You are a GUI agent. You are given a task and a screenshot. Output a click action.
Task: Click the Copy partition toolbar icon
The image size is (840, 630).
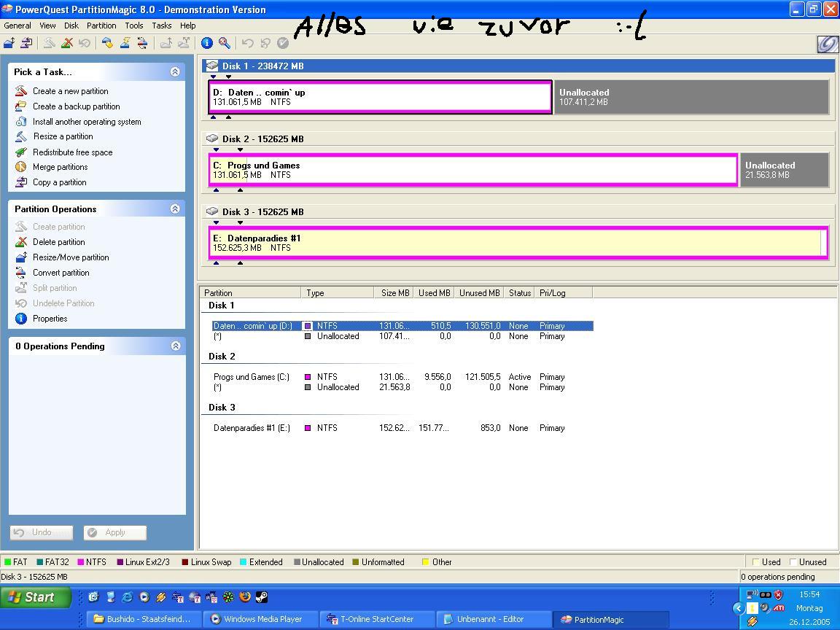tap(26, 43)
